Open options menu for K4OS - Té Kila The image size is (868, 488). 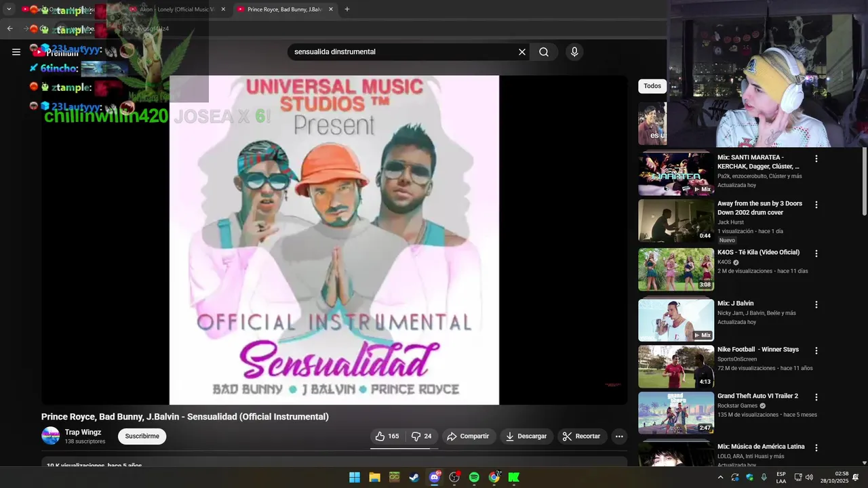click(x=816, y=253)
